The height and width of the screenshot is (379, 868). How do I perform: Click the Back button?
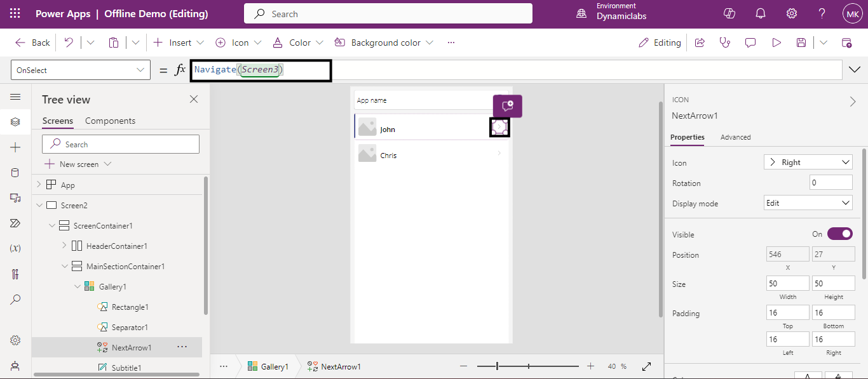[32, 43]
